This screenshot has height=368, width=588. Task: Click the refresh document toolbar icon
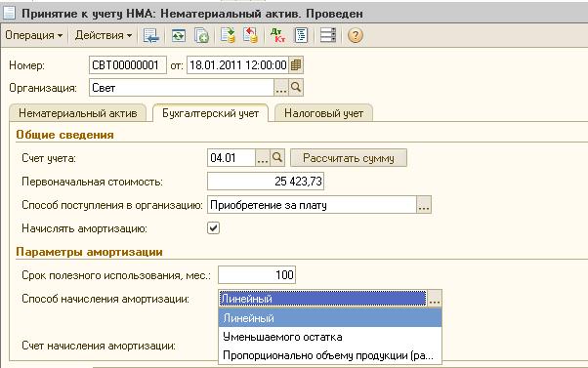[178, 35]
